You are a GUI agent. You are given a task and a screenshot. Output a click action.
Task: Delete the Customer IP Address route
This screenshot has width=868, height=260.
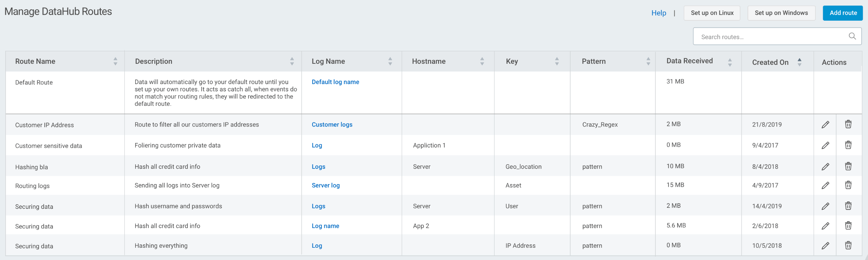point(848,124)
